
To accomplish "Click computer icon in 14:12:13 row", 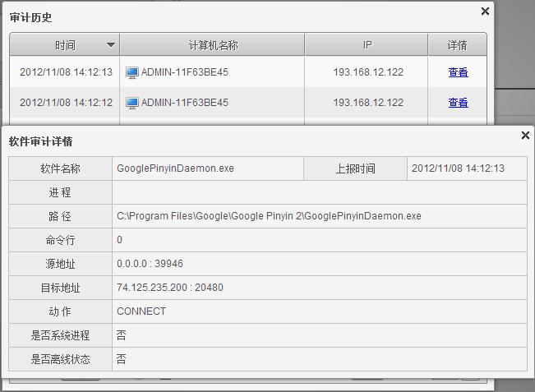I will tap(132, 72).
